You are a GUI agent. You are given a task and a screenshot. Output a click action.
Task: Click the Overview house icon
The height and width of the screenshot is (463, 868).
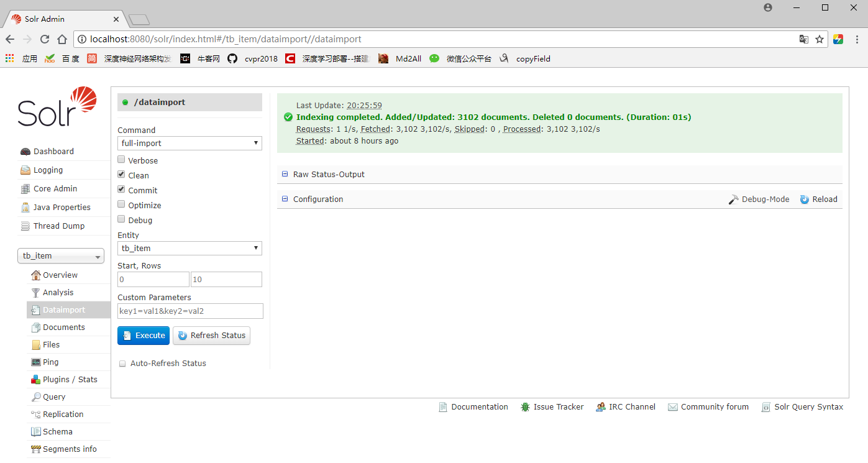[x=36, y=275]
